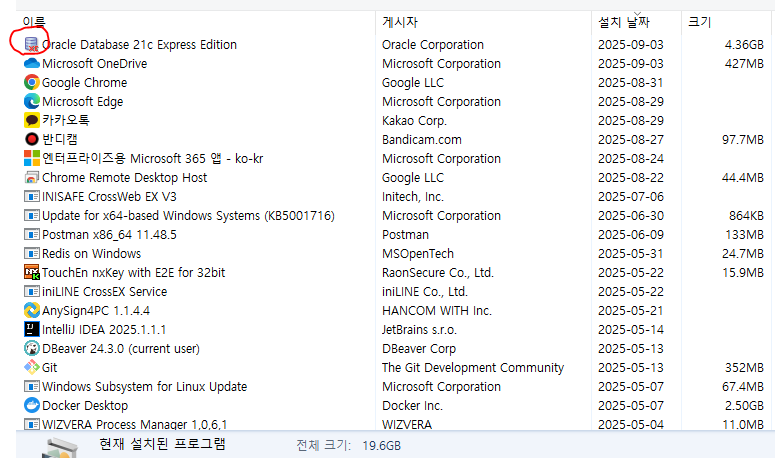Screen dimensions: 775x458
Task: Click the TouchEn nxKey icon
Action: click(32, 272)
